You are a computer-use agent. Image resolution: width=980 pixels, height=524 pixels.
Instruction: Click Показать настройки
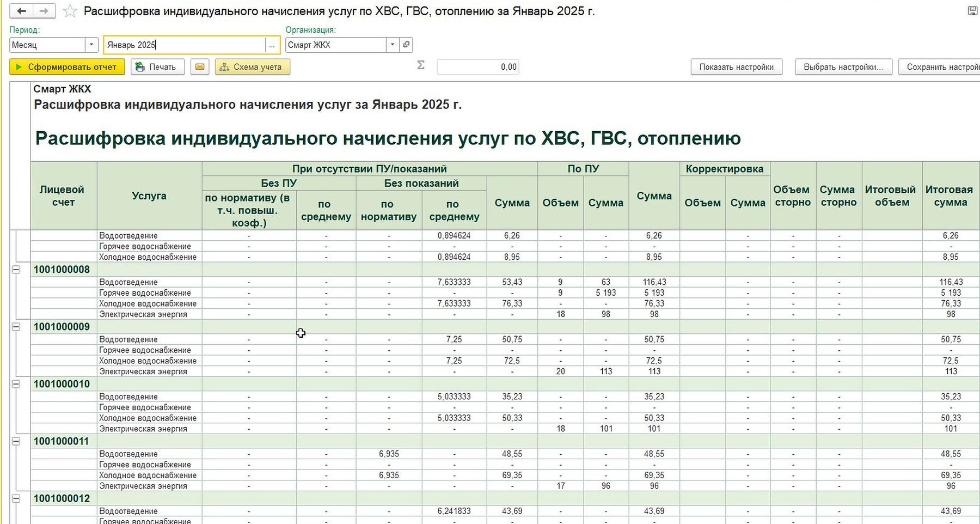736,67
